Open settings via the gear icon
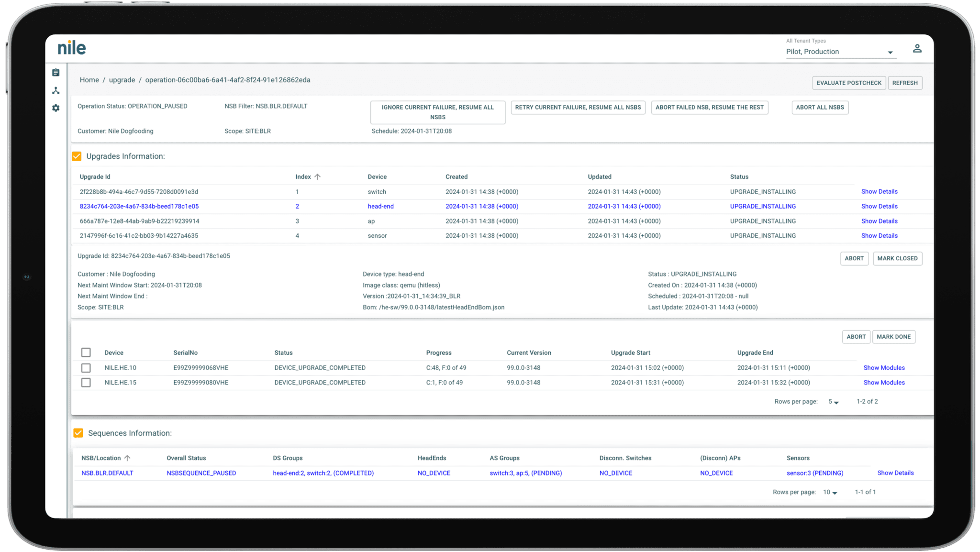 coord(56,108)
